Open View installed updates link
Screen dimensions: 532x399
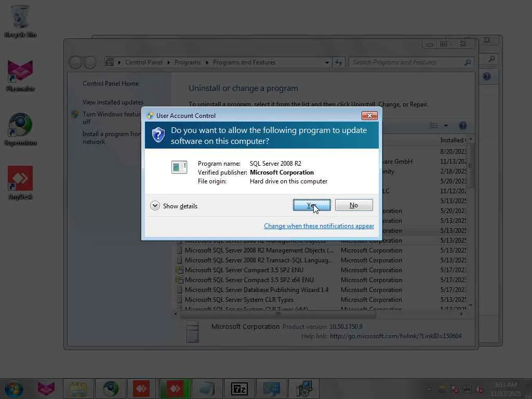tap(113, 102)
